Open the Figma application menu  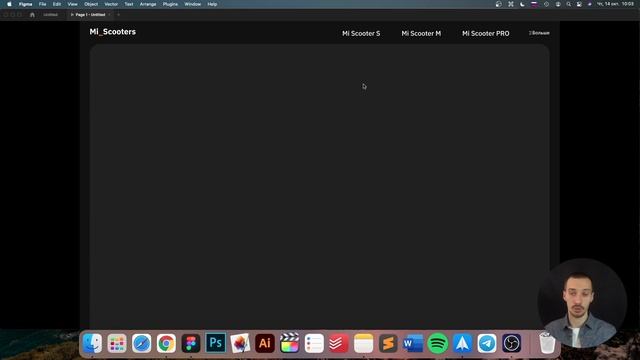25,4
